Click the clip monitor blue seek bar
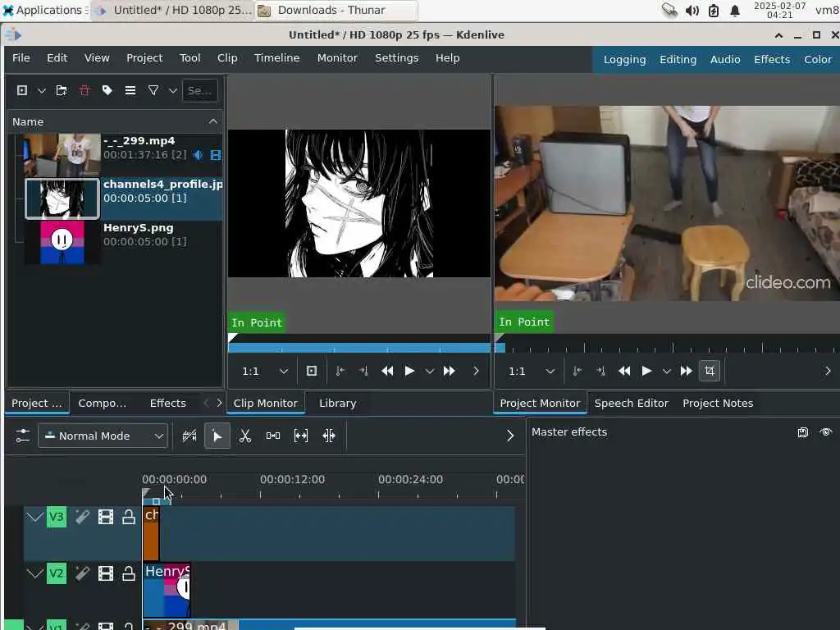 [359, 348]
